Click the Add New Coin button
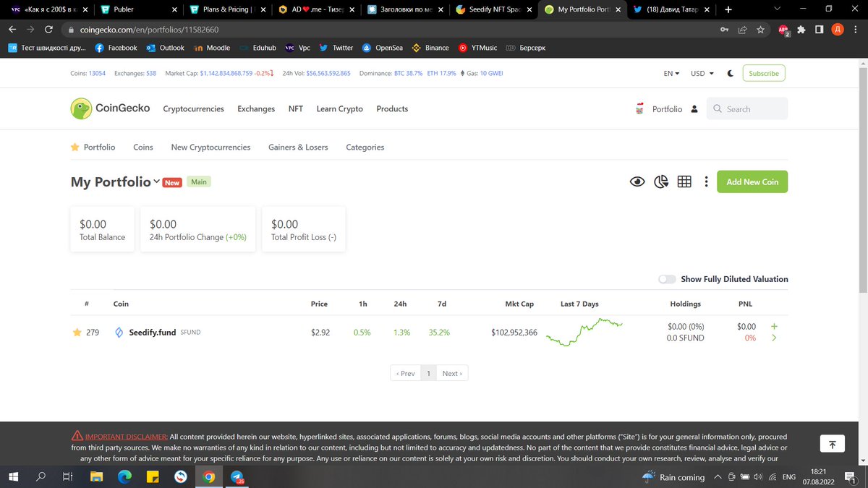 coord(752,181)
